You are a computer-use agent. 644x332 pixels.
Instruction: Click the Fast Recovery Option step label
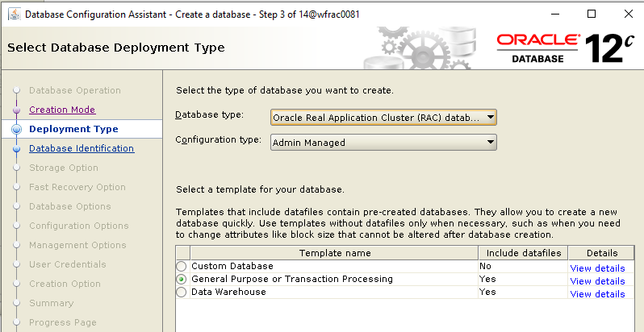pyautogui.click(x=77, y=187)
